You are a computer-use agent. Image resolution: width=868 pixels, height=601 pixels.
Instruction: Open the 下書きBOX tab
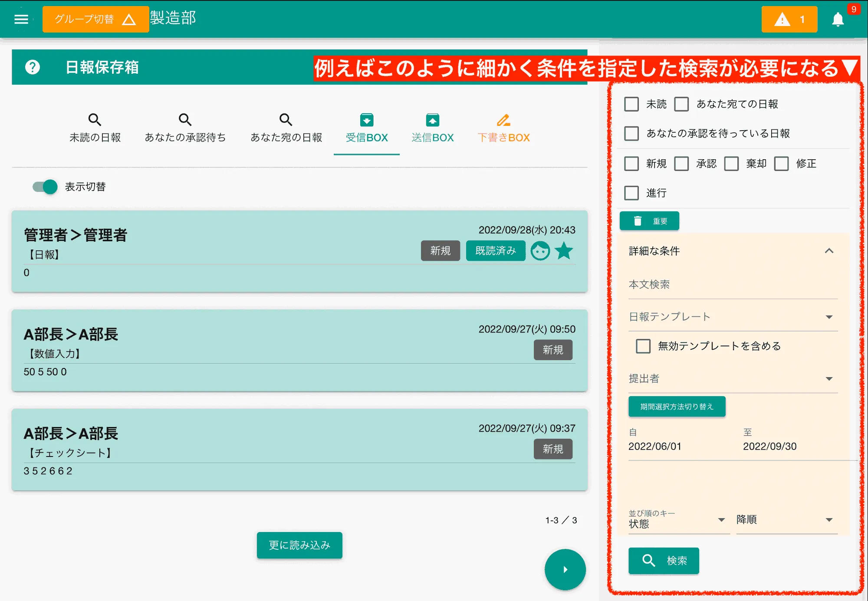pos(503,128)
